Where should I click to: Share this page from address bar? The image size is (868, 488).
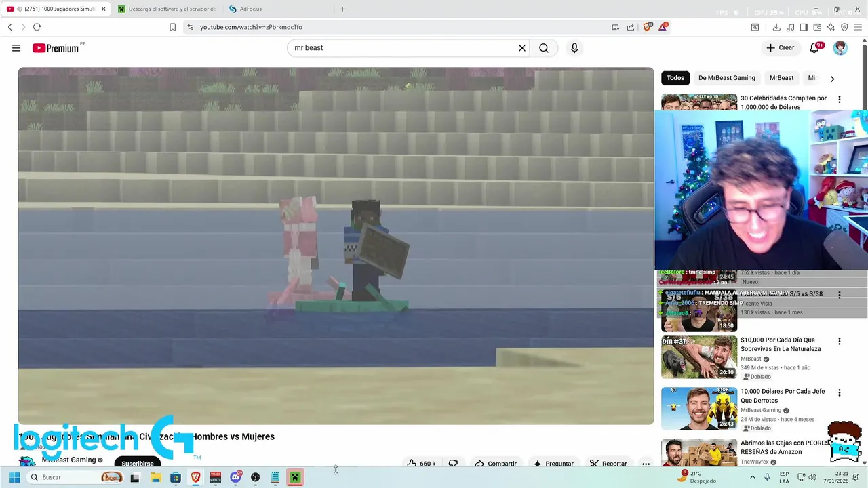coord(631,27)
